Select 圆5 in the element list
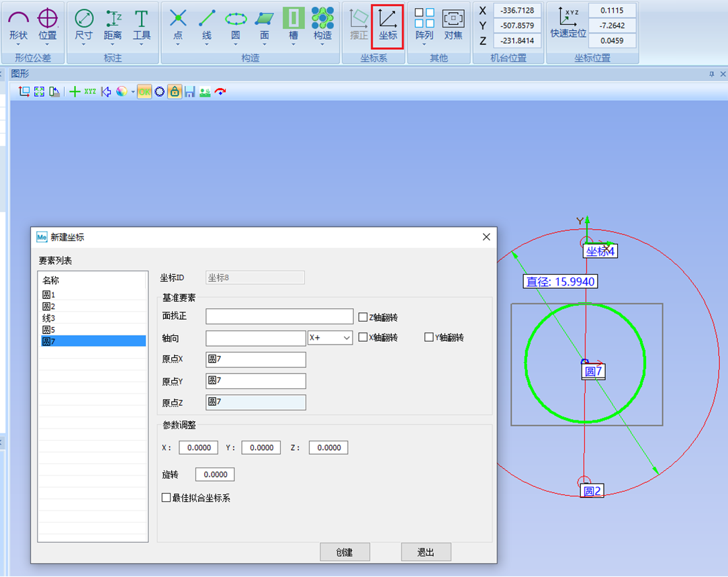Image resolution: width=728 pixels, height=577 pixels. click(49, 330)
